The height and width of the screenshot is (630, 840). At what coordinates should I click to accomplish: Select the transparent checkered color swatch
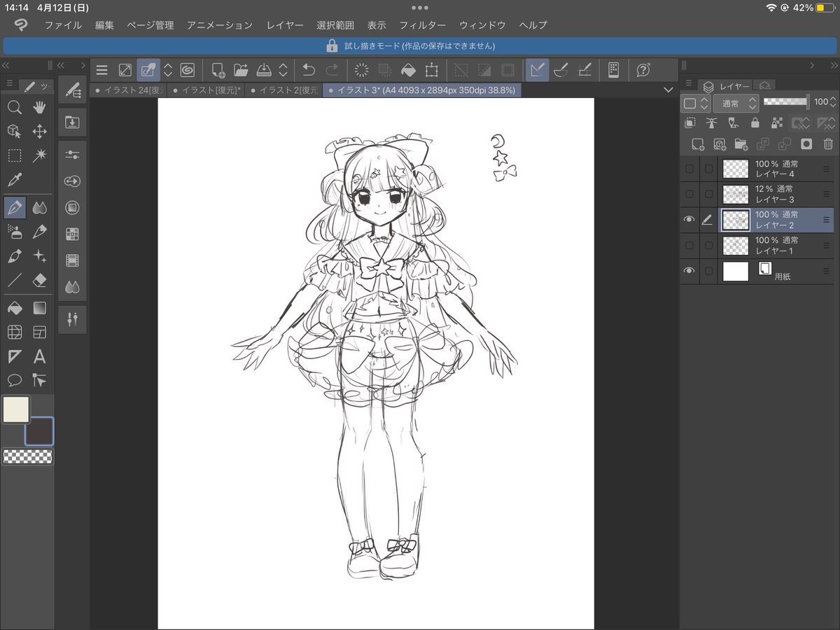[27, 456]
